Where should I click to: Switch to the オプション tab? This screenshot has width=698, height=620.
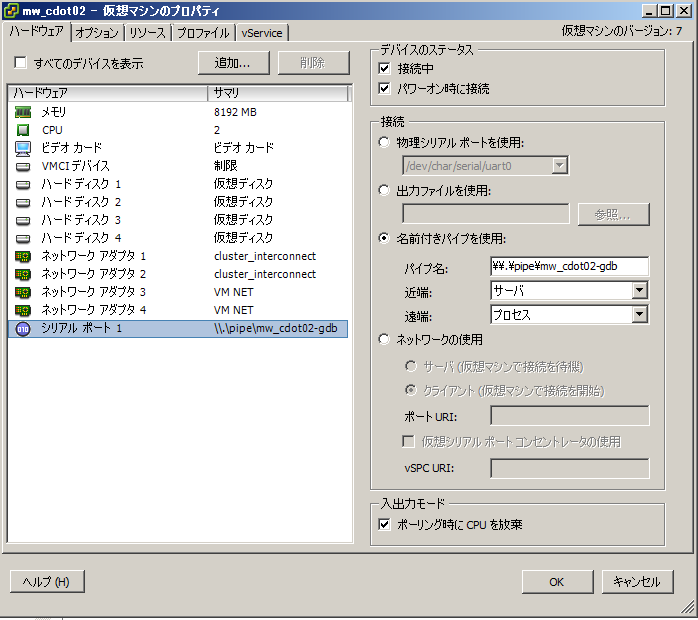click(x=97, y=32)
